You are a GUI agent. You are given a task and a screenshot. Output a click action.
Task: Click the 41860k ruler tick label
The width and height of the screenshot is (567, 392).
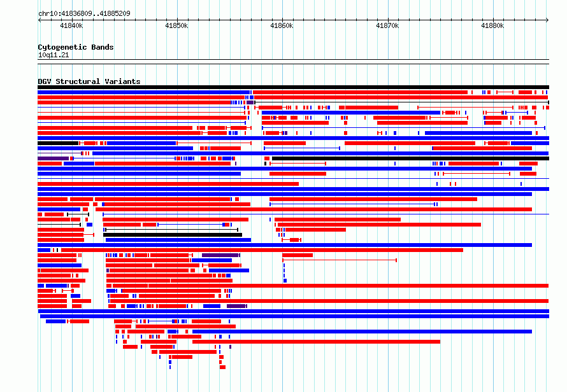[x=282, y=25]
